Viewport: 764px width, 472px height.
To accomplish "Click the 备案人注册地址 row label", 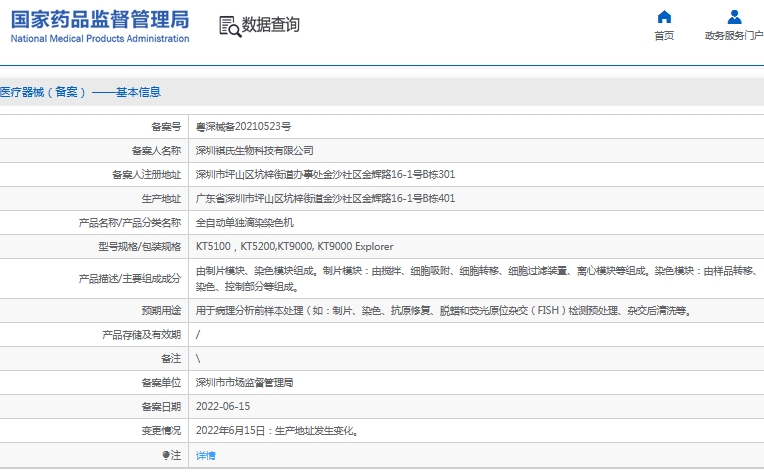I will tap(147, 174).
